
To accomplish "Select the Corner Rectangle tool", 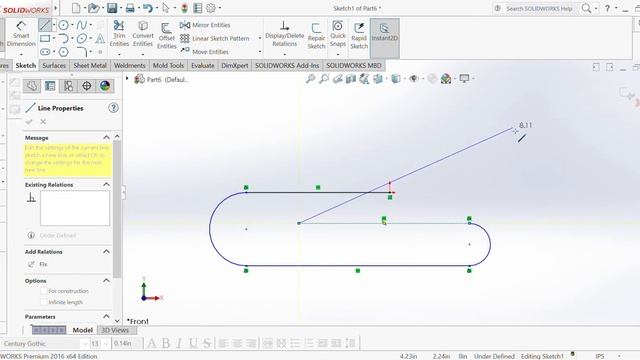I will pos(45,38).
